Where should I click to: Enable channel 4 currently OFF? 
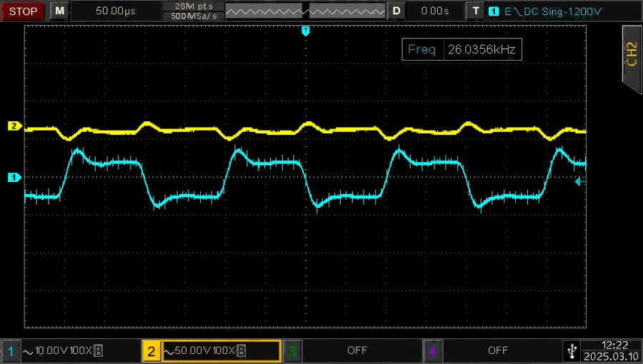493,351
